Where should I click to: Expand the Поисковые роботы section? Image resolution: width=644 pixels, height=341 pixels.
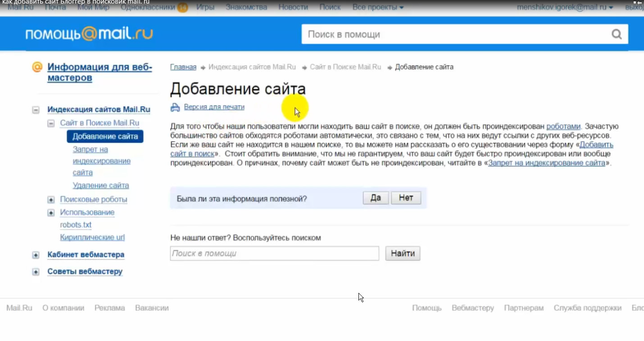pos(51,200)
